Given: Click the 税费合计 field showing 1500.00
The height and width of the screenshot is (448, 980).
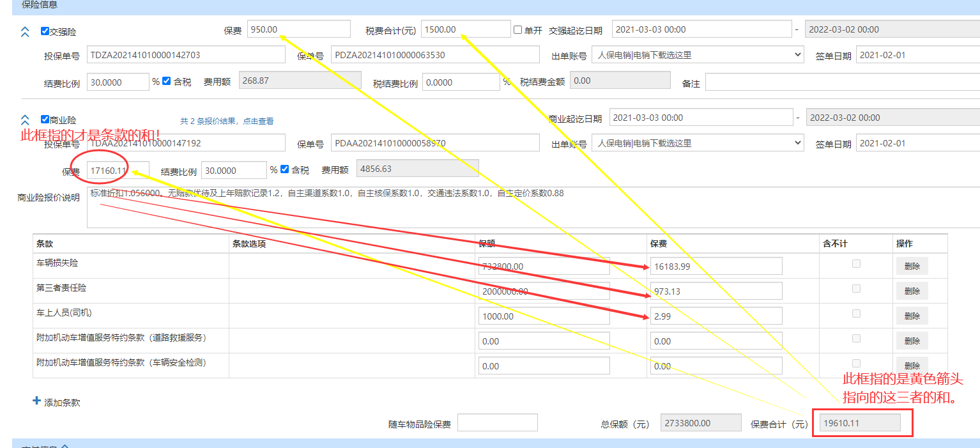Looking at the screenshot, I should [466, 29].
